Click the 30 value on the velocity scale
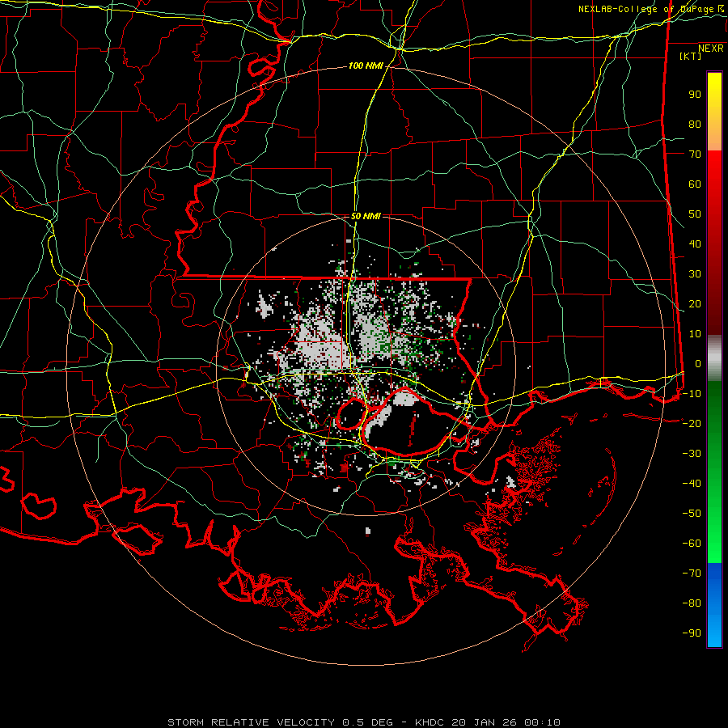 pos(695,274)
